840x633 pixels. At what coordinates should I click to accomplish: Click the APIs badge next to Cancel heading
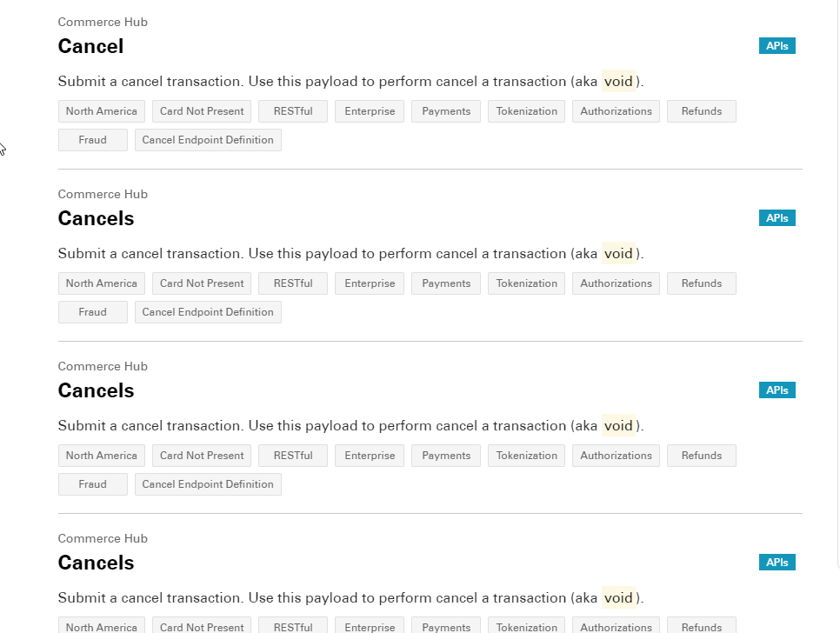(x=777, y=45)
